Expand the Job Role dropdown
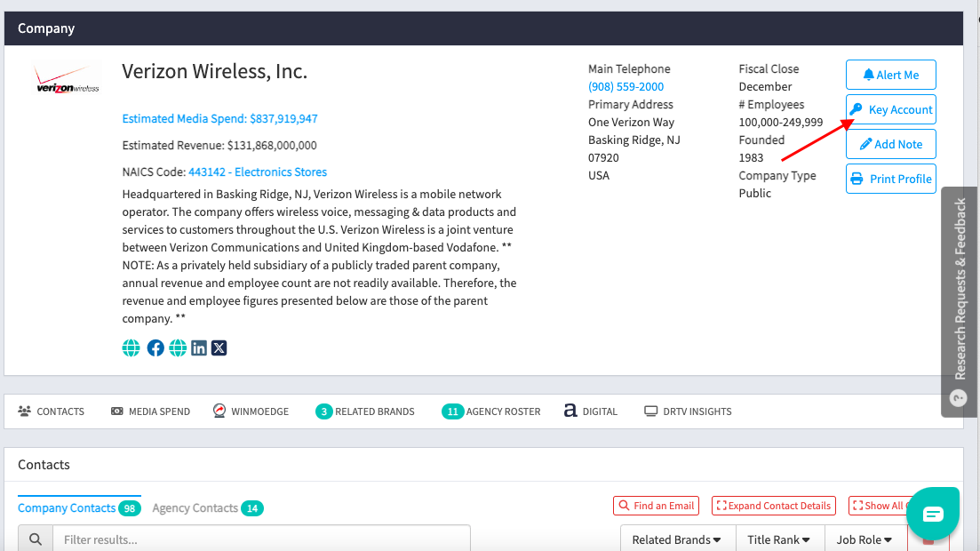Screen dimensions: 980x551 tap(864, 539)
